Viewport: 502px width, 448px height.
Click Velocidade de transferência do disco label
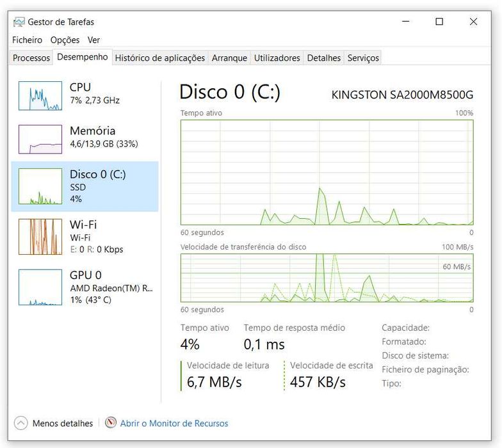pos(243,247)
